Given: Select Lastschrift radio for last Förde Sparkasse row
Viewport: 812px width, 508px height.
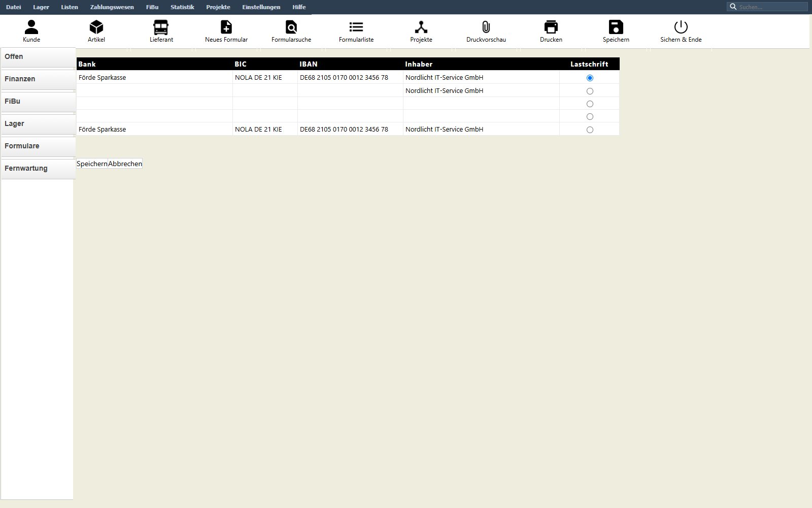Looking at the screenshot, I should (590, 130).
